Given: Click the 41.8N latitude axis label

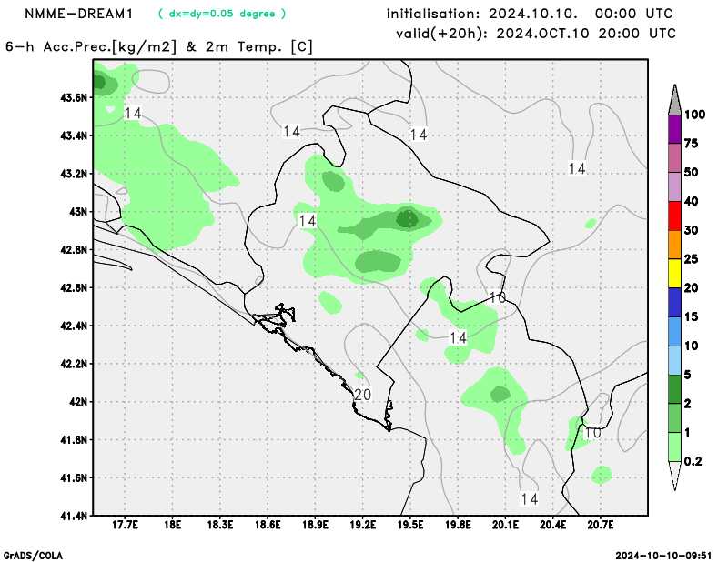Looking at the screenshot, I should 74,440.
